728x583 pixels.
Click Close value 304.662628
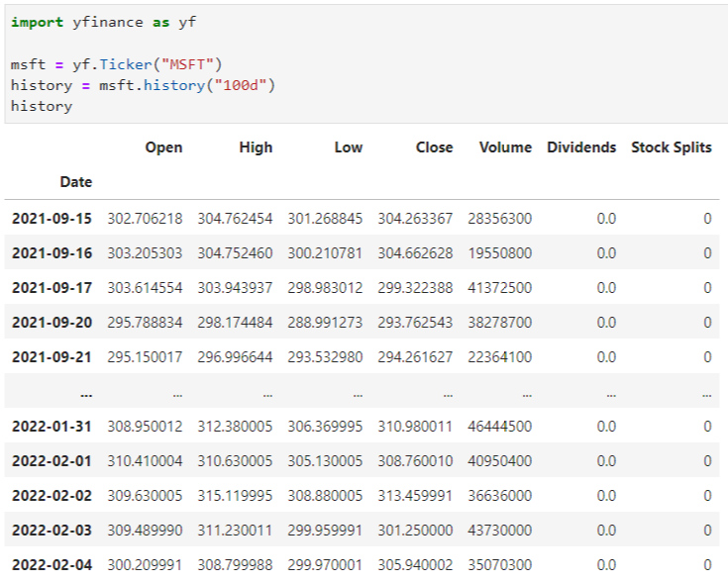[x=415, y=253]
